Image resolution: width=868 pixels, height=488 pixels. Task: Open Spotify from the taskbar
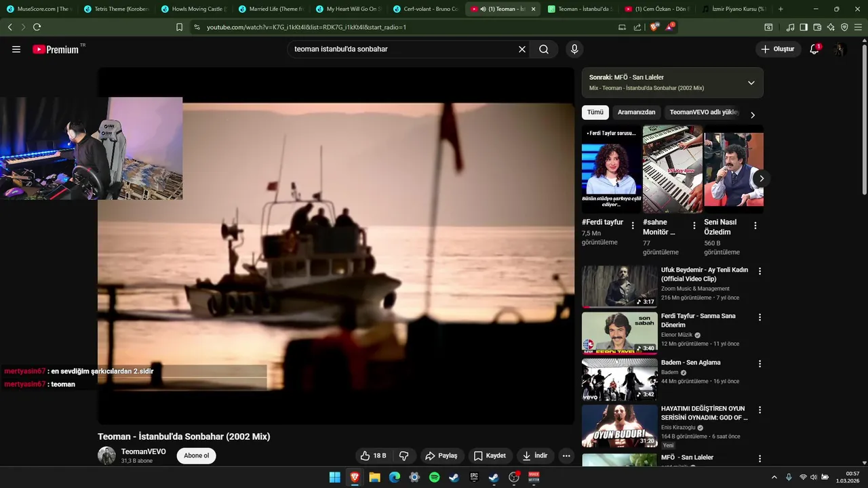[x=434, y=477]
